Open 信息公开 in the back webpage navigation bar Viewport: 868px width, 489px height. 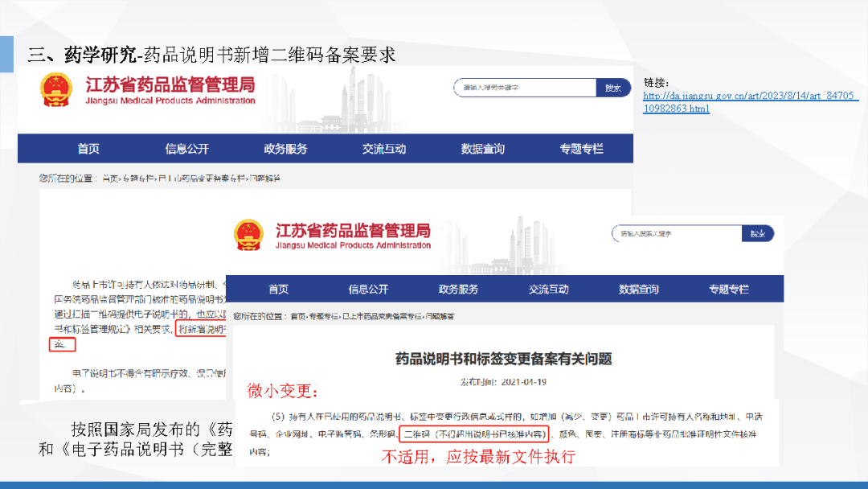[186, 149]
